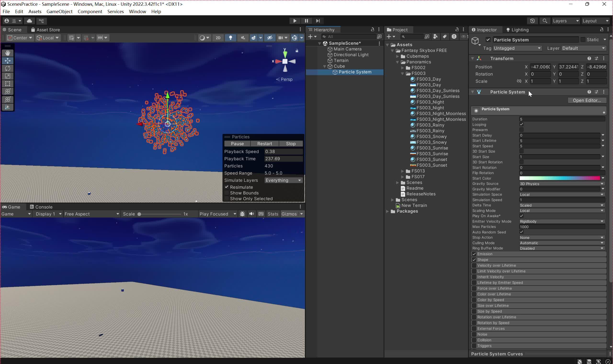Select the Hand view tool
Image resolution: width=613 pixels, height=364 pixels.
tap(8, 53)
